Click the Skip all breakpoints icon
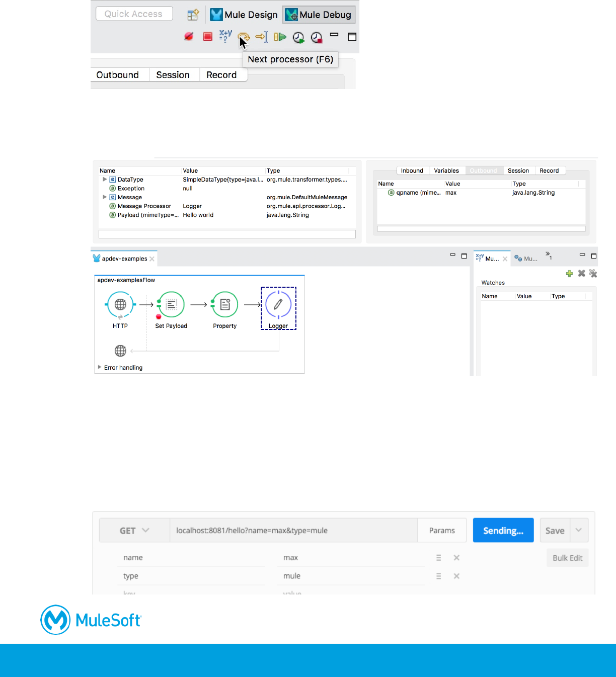The image size is (616, 677). 189,36
